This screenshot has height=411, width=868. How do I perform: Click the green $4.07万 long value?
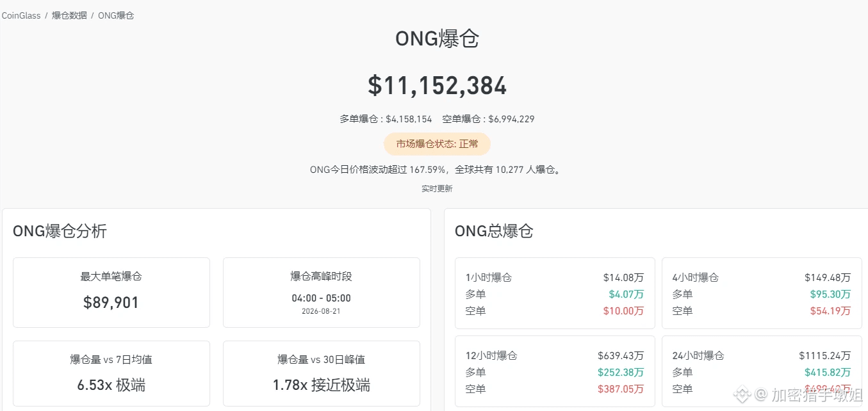pos(626,294)
